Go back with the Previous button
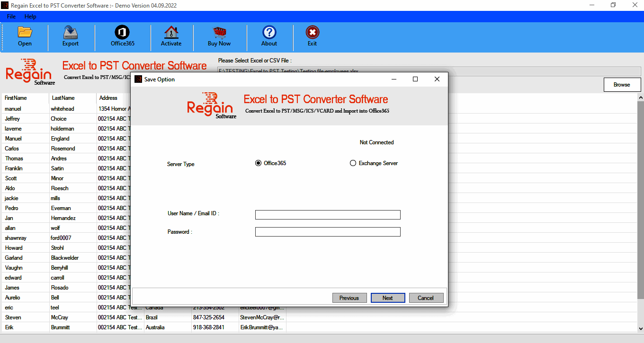Viewport: 644px width, 343px height. point(349,298)
